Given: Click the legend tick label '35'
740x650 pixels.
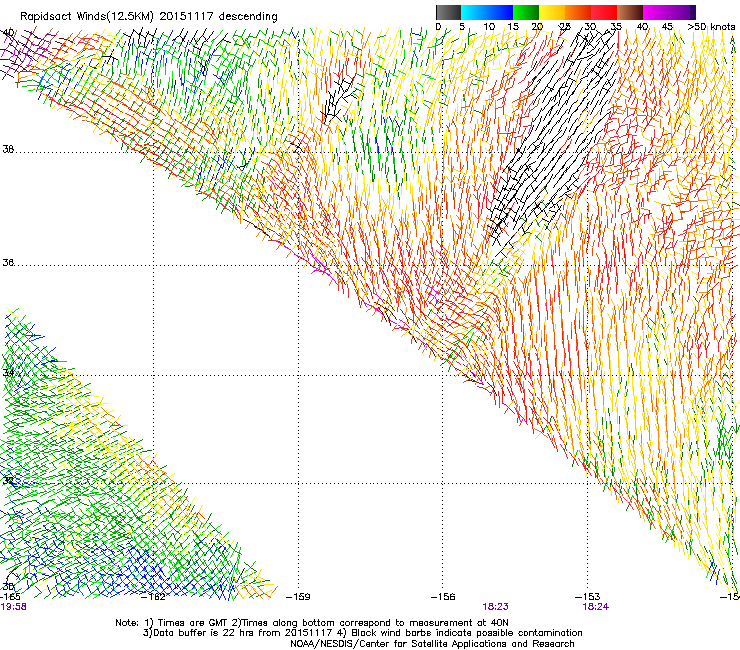Looking at the screenshot, I should tap(616, 27).
